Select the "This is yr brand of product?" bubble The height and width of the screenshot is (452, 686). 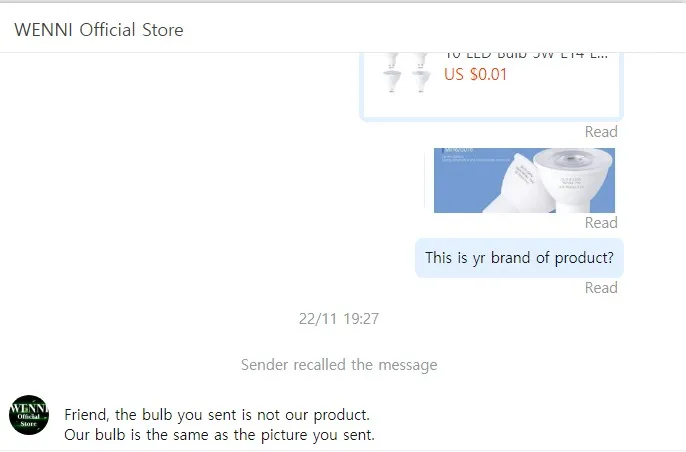click(519, 258)
